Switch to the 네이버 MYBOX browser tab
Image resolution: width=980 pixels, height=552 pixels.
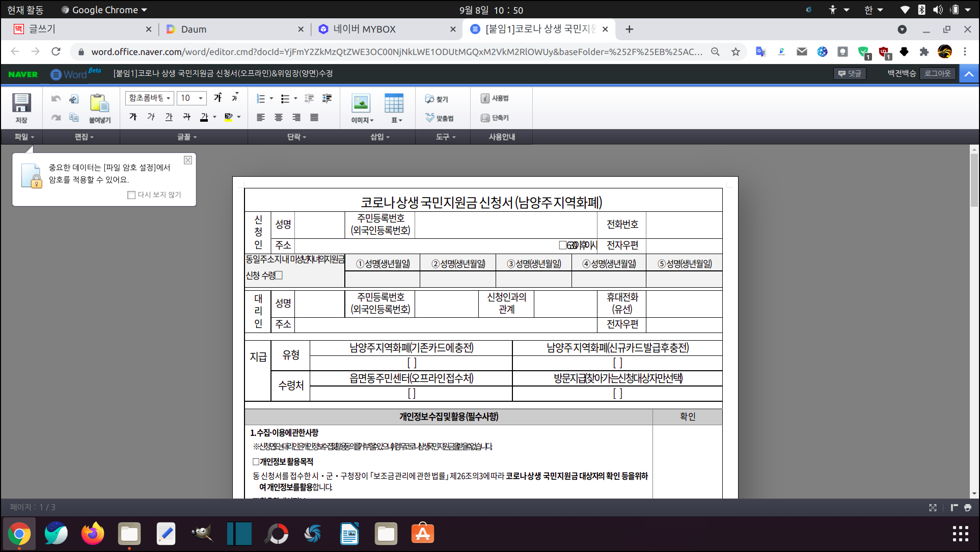point(364,29)
